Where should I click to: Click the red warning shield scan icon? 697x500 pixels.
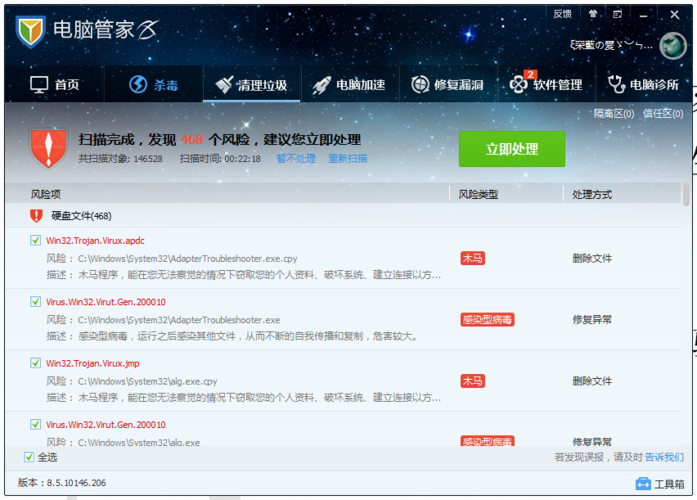coord(48,148)
